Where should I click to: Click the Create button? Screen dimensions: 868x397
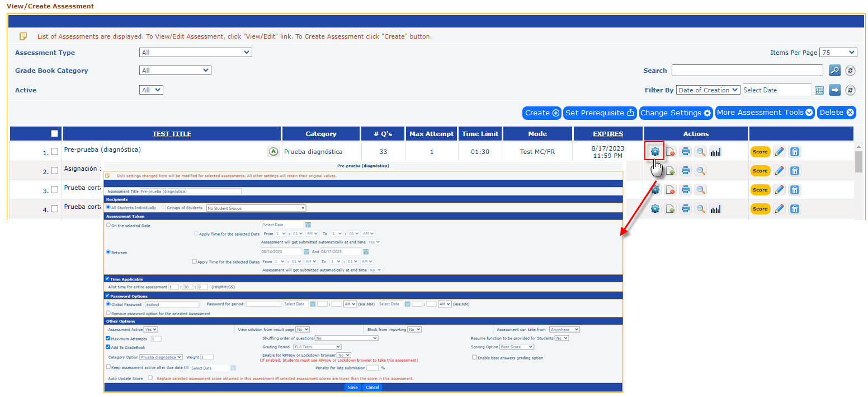coord(541,113)
